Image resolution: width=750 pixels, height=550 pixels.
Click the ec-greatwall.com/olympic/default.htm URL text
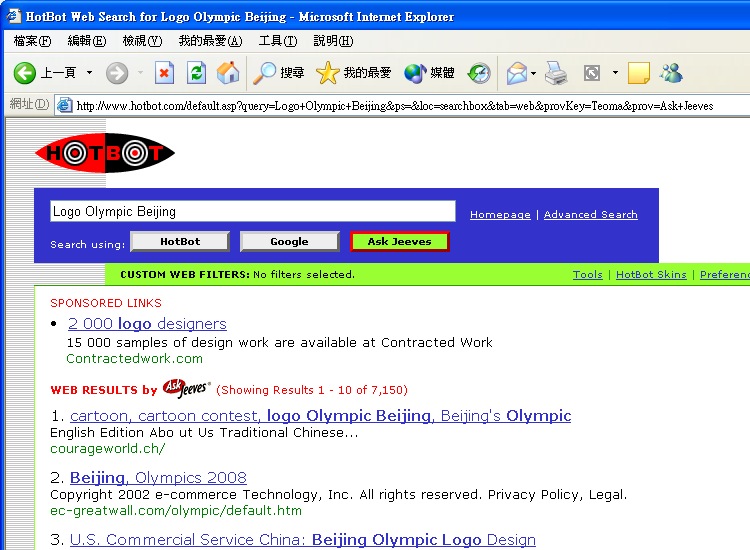(x=176, y=511)
